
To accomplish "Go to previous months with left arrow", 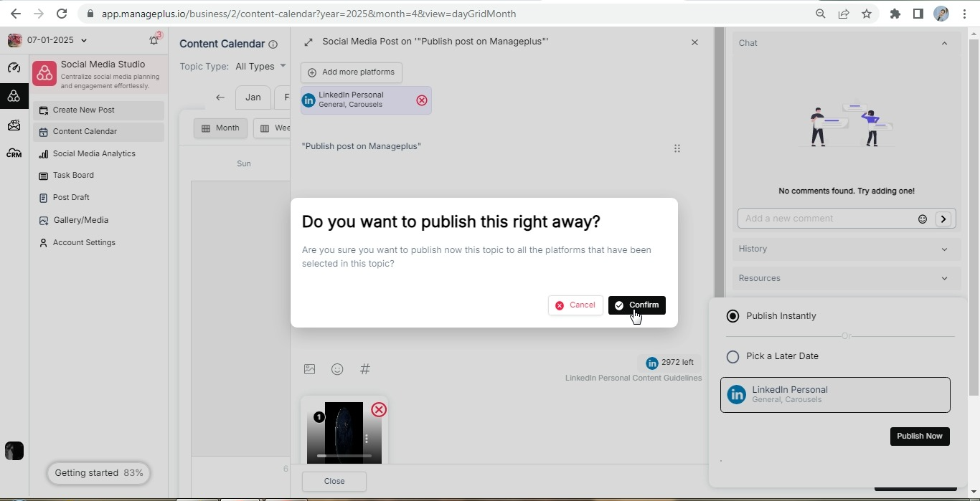I will [x=220, y=97].
